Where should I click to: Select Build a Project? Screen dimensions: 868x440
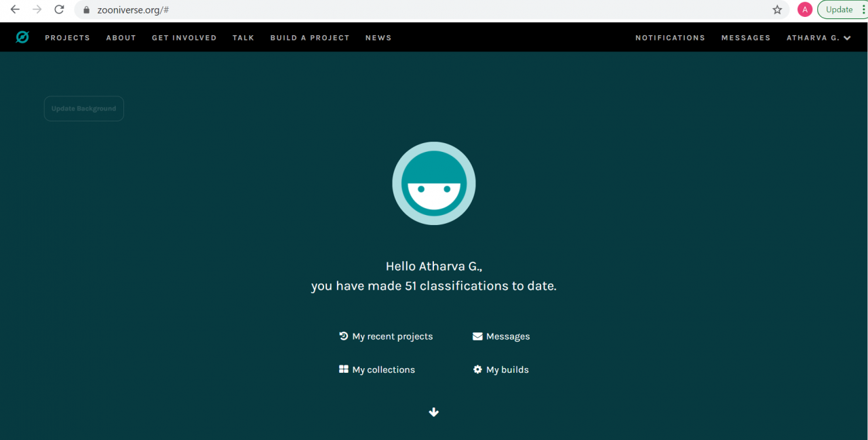point(310,38)
